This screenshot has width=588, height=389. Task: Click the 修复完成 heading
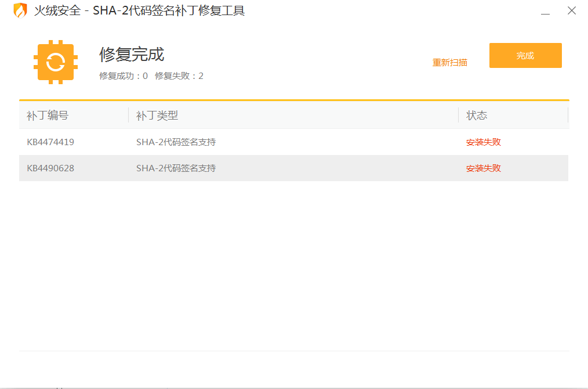(x=132, y=55)
